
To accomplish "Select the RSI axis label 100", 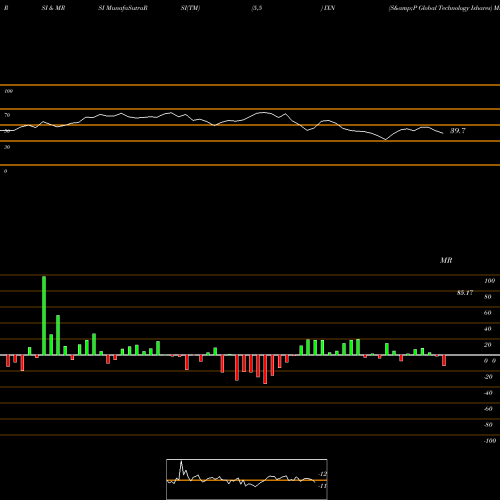I will click(x=8, y=91).
